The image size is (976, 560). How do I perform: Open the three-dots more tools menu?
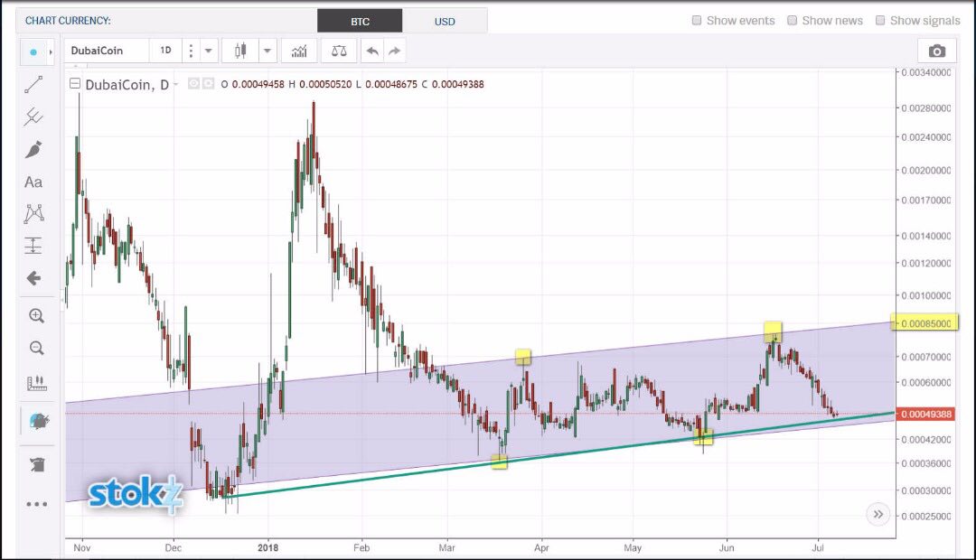click(36, 504)
